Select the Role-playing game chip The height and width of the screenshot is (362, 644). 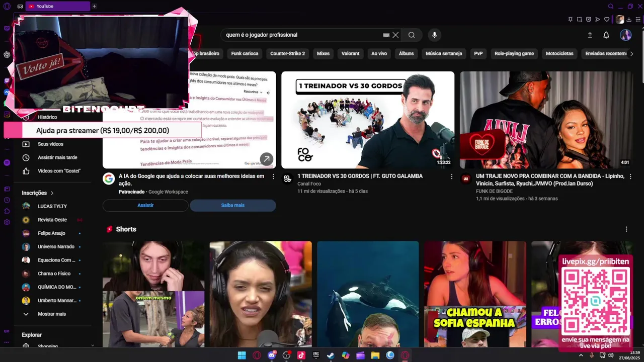coord(514,53)
